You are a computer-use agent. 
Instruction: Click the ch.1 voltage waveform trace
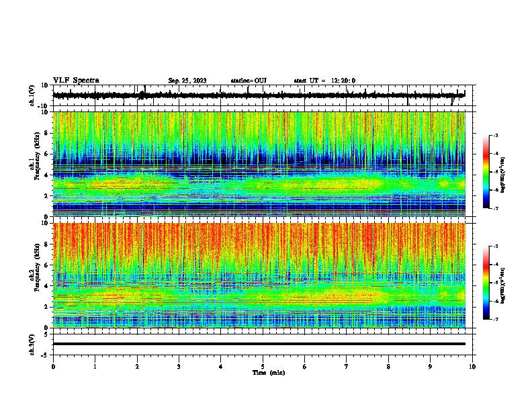coord(259,95)
